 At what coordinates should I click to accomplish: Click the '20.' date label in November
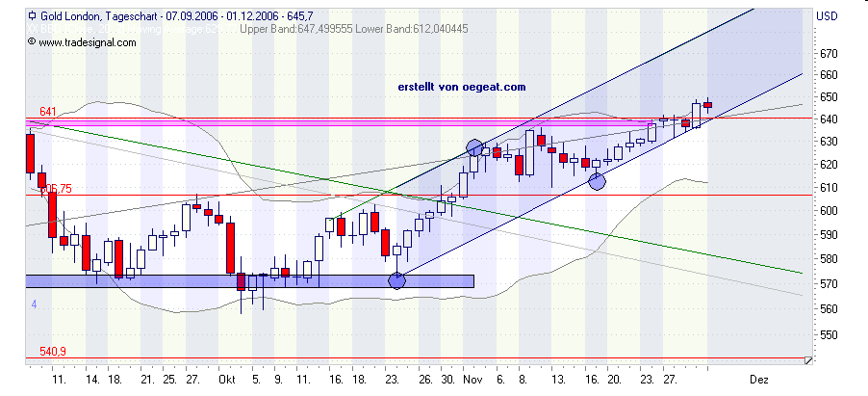pos(614,380)
